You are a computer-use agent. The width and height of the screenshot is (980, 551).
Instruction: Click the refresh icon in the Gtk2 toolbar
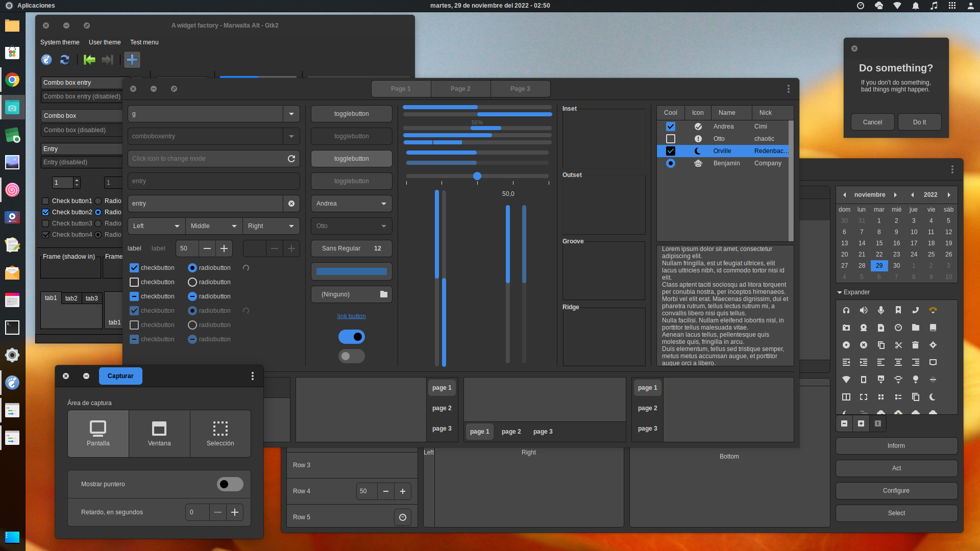click(x=65, y=60)
